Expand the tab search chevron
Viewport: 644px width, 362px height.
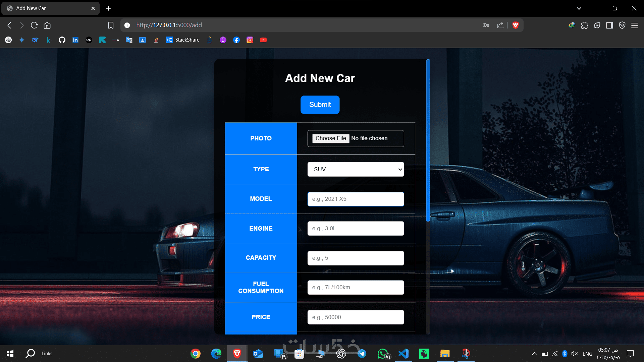point(579,8)
